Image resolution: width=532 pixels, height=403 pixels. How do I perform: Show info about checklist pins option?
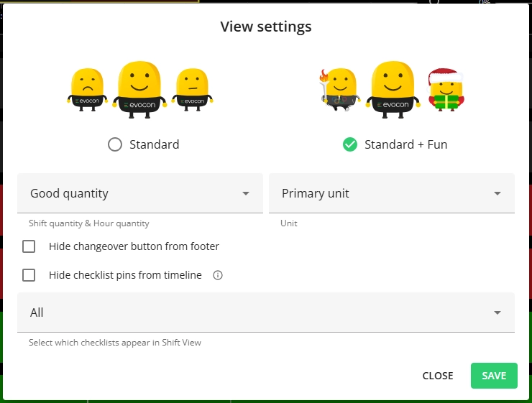pyautogui.click(x=218, y=275)
